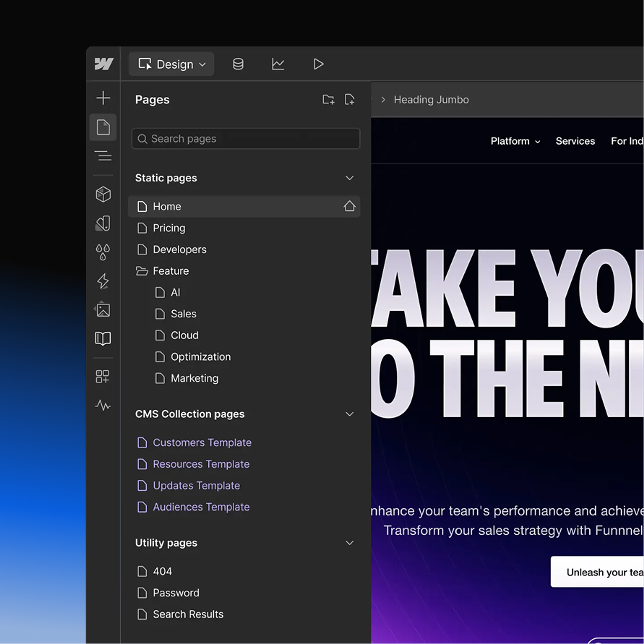The image size is (644, 644).
Task: Click the CMS Collection pages heading text
Action: [x=190, y=414]
